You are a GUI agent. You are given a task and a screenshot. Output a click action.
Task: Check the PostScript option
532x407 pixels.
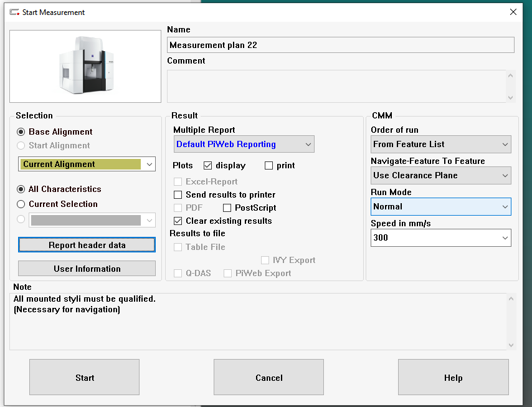[227, 208]
